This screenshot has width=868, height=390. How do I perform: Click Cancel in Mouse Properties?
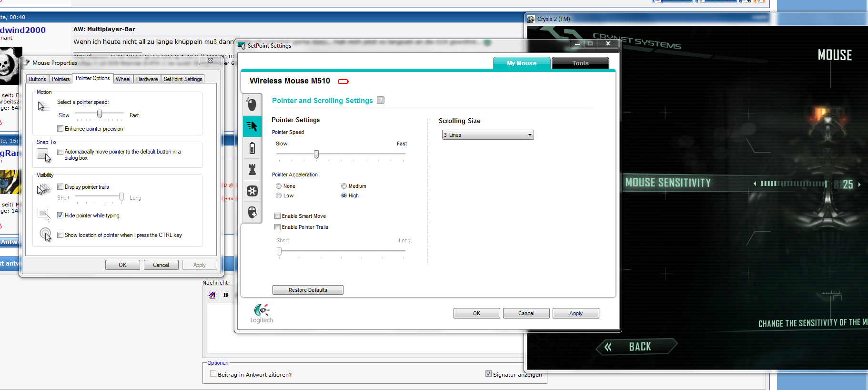tap(161, 265)
